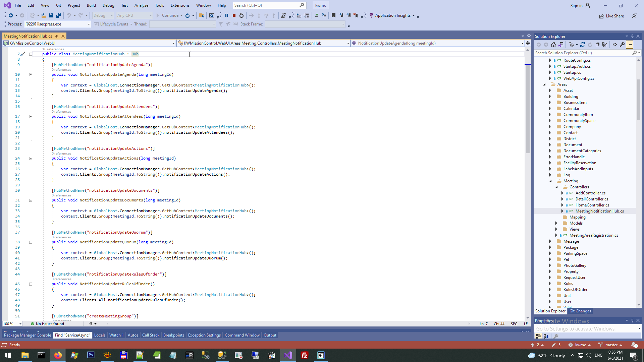The width and height of the screenshot is (644, 362).
Task: Click the Save All icon in the toolbar
Action: (59, 15)
